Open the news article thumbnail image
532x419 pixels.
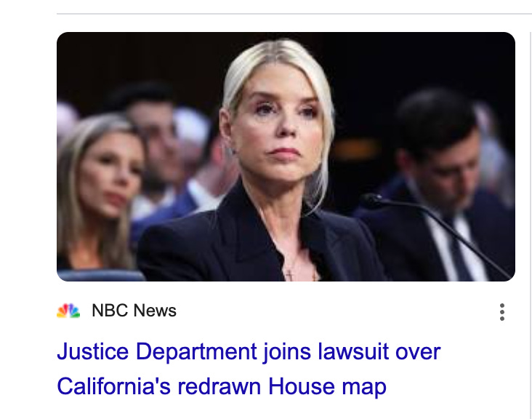(x=286, y=156)
